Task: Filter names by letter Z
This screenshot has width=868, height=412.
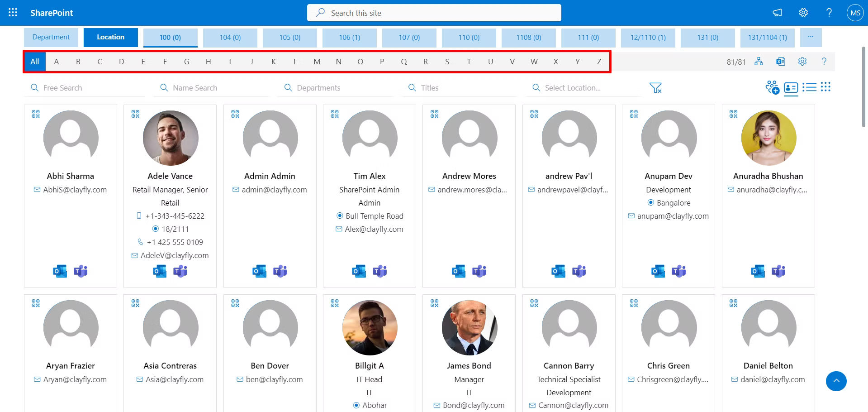Action: (x=599, y=62)
